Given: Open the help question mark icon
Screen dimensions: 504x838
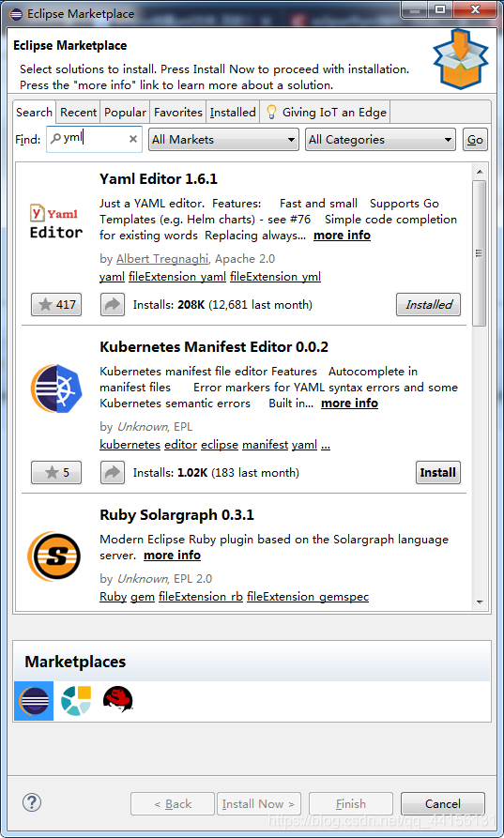Looking at the screenshot, I should [32, 802].
